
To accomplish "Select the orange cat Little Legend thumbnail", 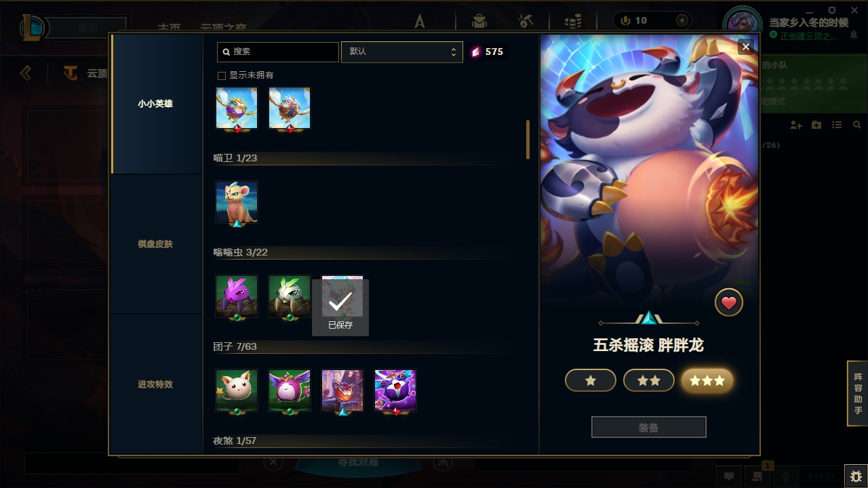I will click(x=237, y=202).
